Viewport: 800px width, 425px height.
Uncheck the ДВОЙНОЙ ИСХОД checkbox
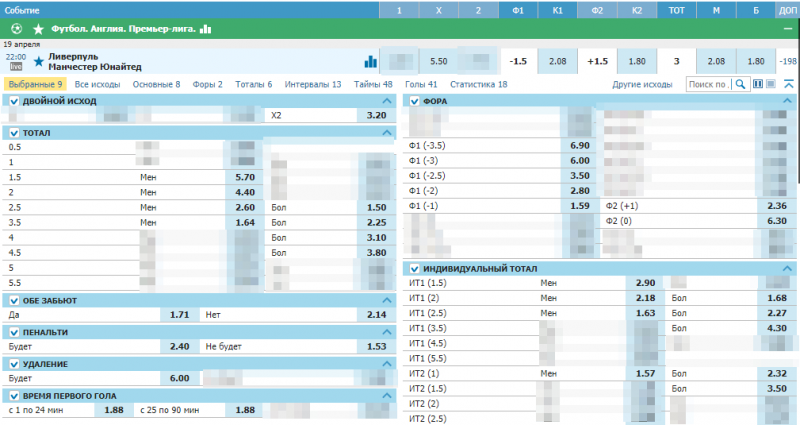[x=13, y=101]
